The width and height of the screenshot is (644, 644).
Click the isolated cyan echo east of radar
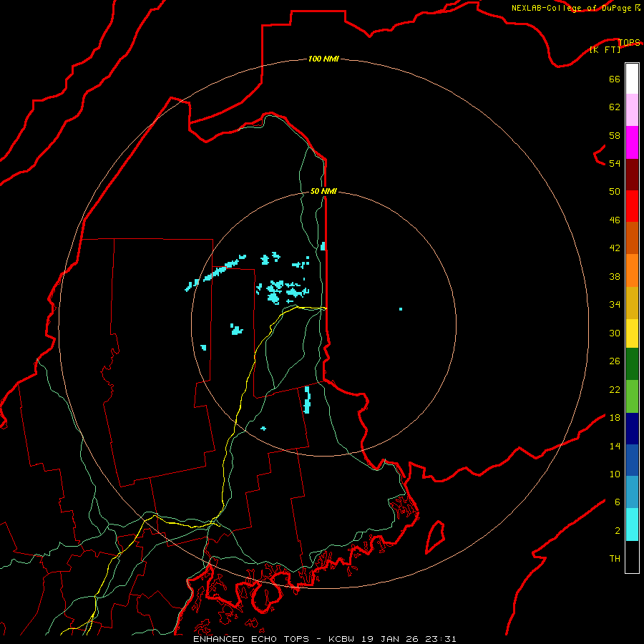[401, 309]
